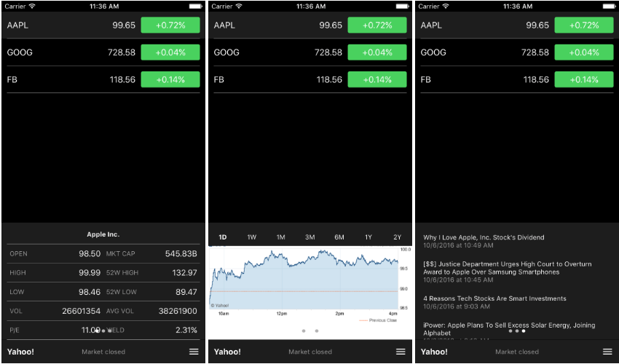
Task: Tap 'Market closed' status on stats screen
Action: (x=103, y=352)
